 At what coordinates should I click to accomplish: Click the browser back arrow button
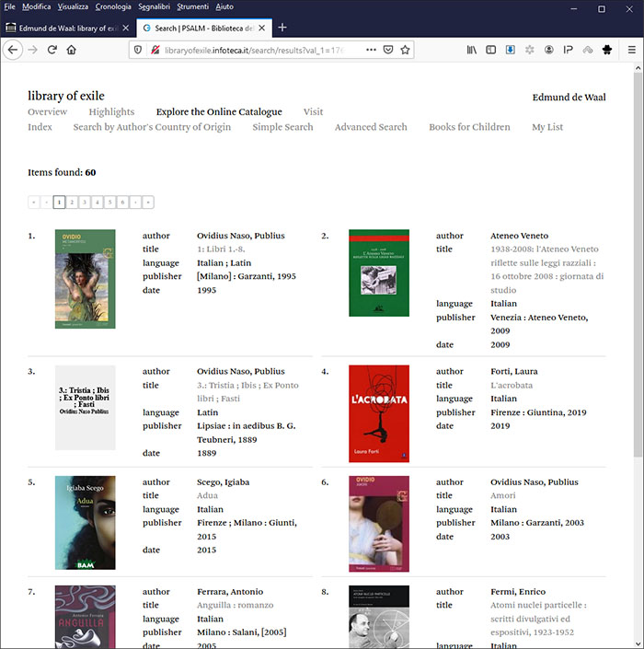coord(13,50)
